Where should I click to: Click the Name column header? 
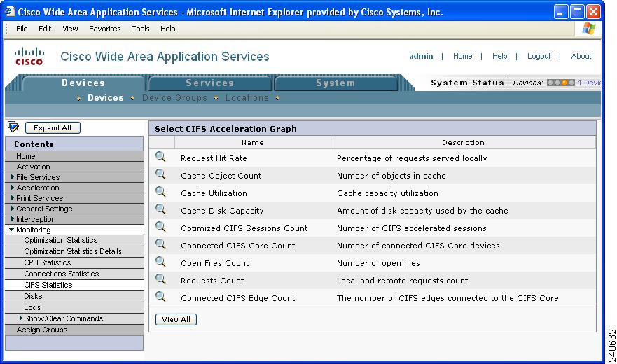(x=253, y=143)
